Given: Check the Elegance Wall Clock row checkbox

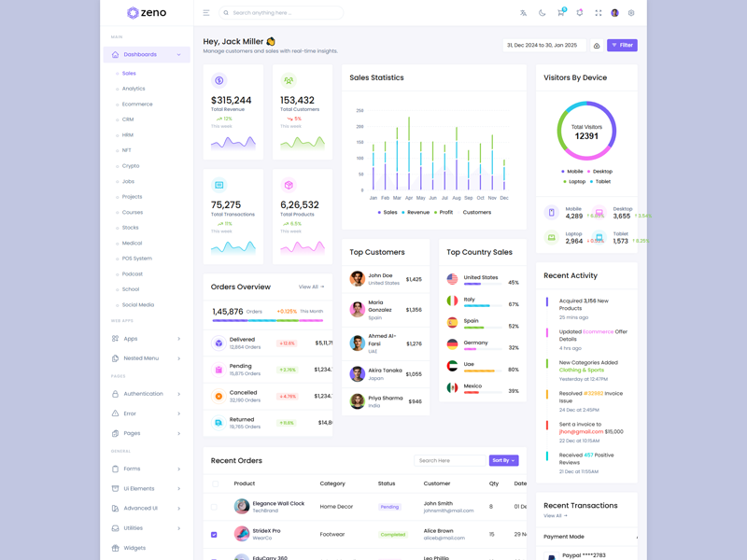Looking at the screenshot, I should [214, 507].
